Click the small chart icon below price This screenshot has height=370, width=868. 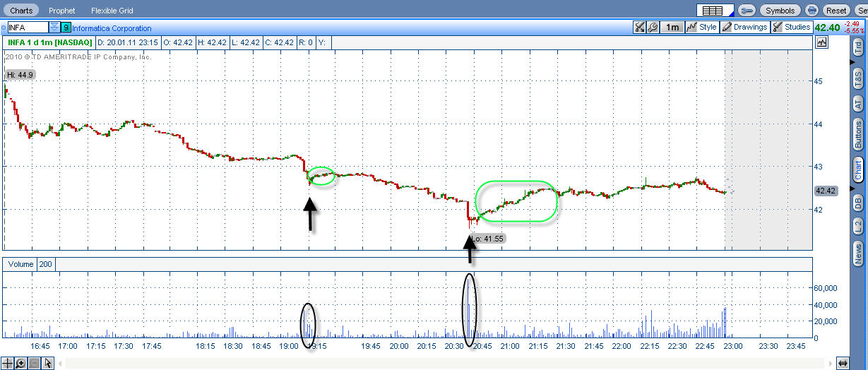tap(821, 42)
